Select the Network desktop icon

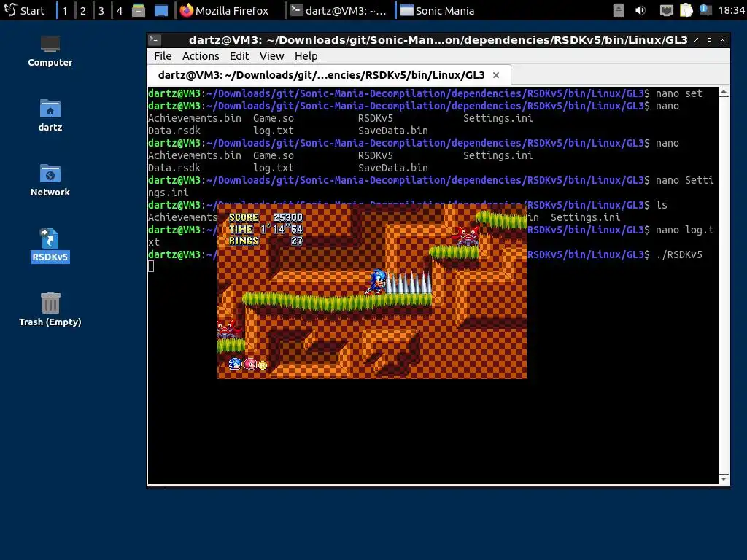click(50, 180)
